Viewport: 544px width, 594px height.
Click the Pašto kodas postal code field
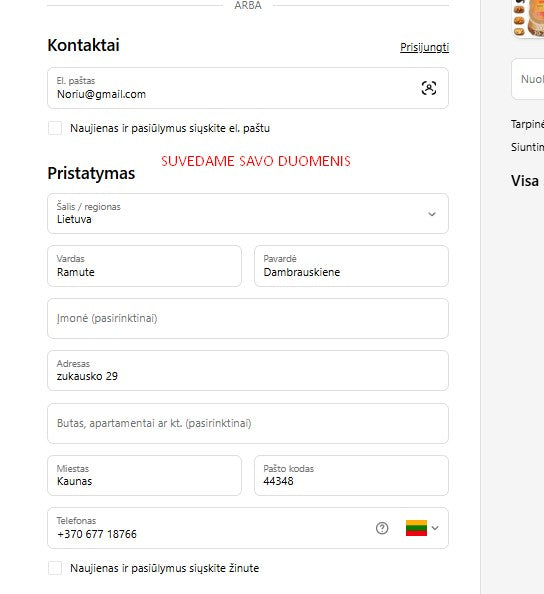click(x=351, y=475)
